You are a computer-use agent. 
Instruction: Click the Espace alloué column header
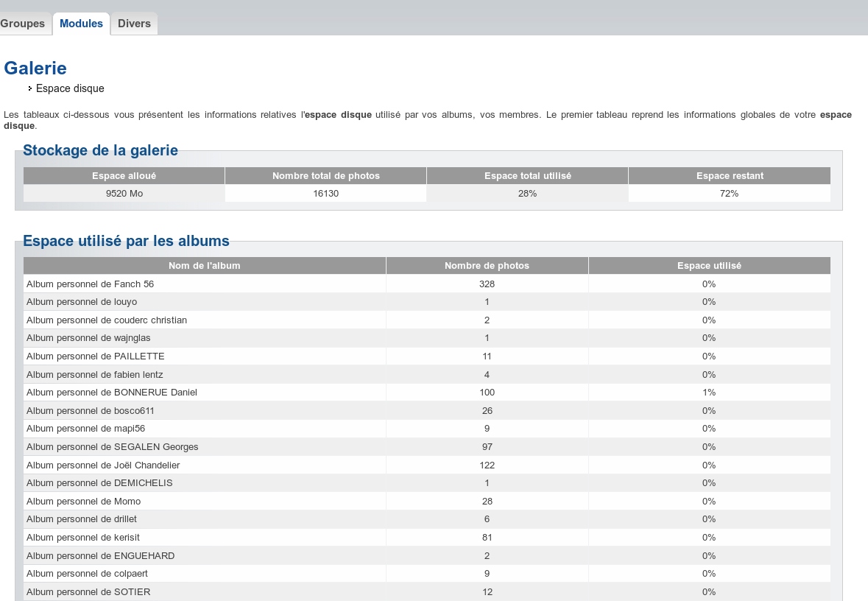124,175
